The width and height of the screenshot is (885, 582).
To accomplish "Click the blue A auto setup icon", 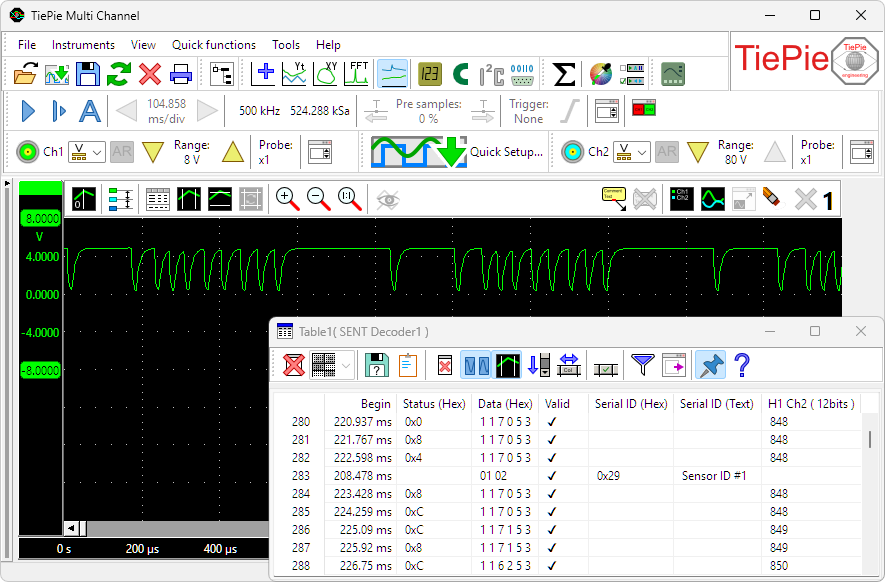I will tap(90, 111).
